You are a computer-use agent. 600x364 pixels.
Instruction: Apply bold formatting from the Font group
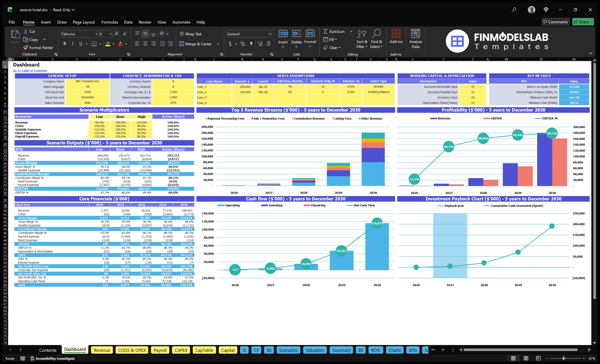pyautogui.click(x=65, y=44)
